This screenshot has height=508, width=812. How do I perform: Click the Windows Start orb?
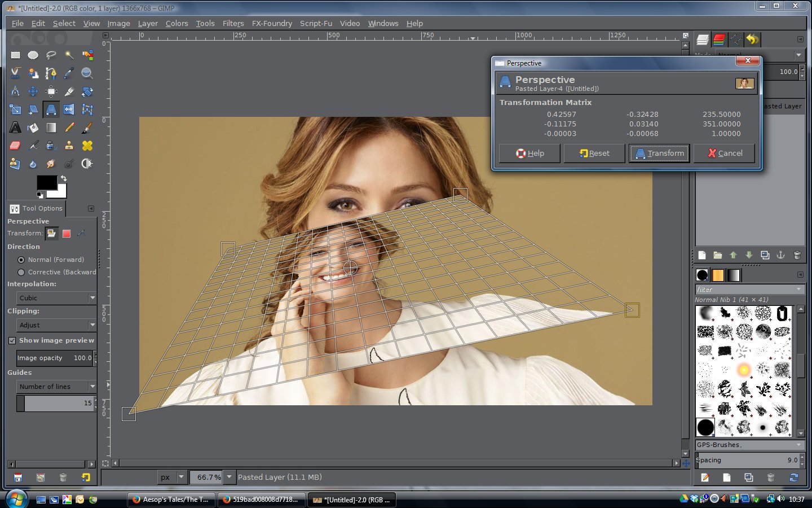click(16, 499)
